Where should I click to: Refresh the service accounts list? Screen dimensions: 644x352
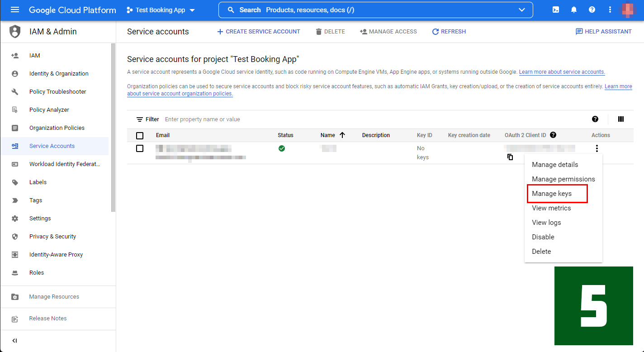[449, 32]
